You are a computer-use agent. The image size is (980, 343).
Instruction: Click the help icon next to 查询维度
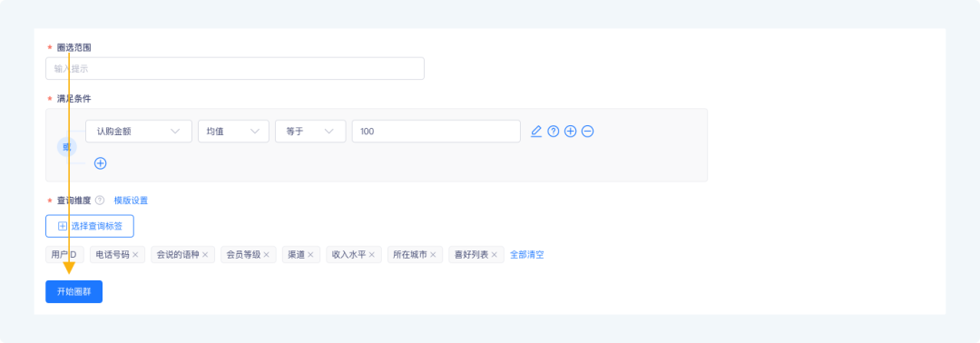point(100,201)
